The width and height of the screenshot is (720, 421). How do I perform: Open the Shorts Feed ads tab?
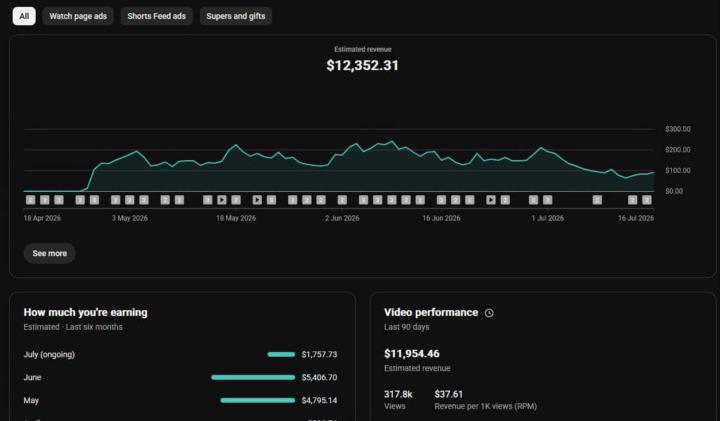click(157, 16)
